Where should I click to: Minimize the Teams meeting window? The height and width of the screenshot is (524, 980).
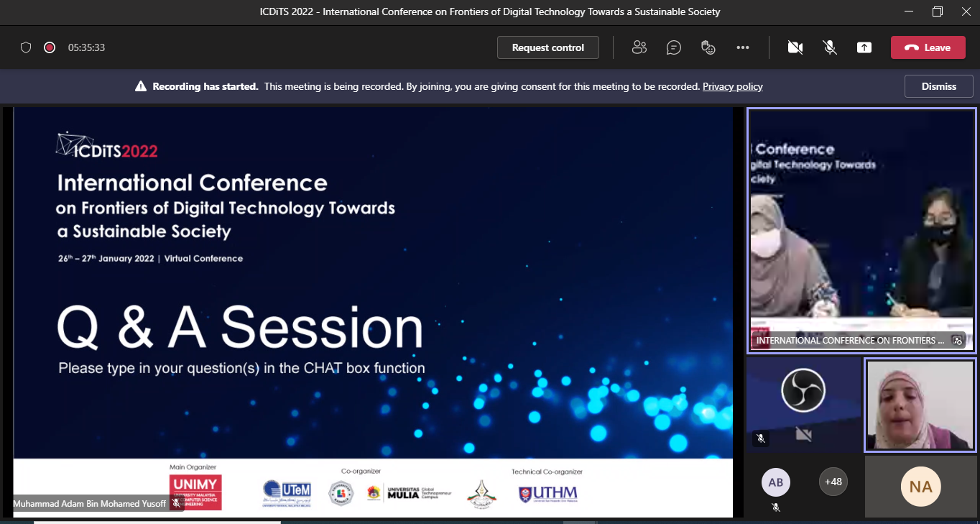tap(909, 12)
